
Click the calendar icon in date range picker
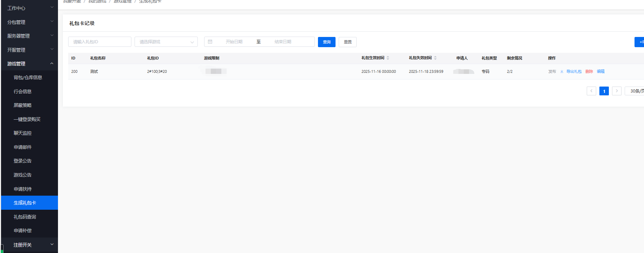[x=210, y=42]
